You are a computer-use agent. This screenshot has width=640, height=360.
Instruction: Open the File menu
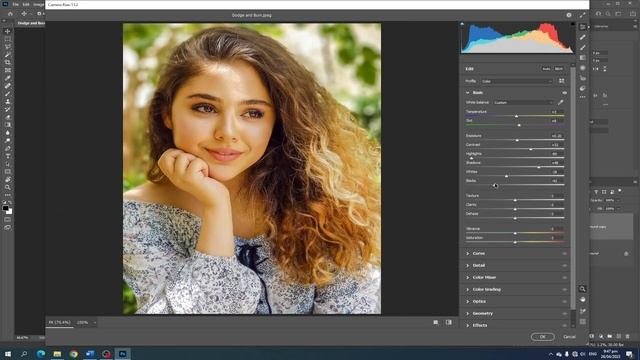16,4
